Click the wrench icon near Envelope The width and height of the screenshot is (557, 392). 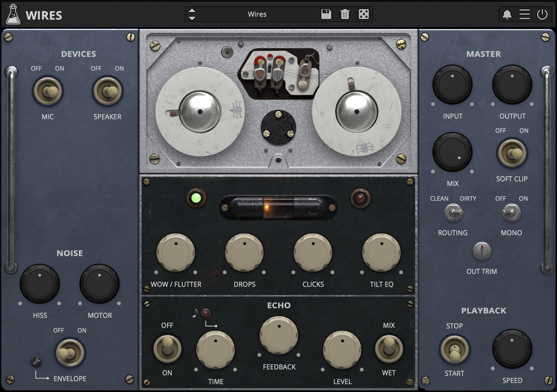pos(36,361)
